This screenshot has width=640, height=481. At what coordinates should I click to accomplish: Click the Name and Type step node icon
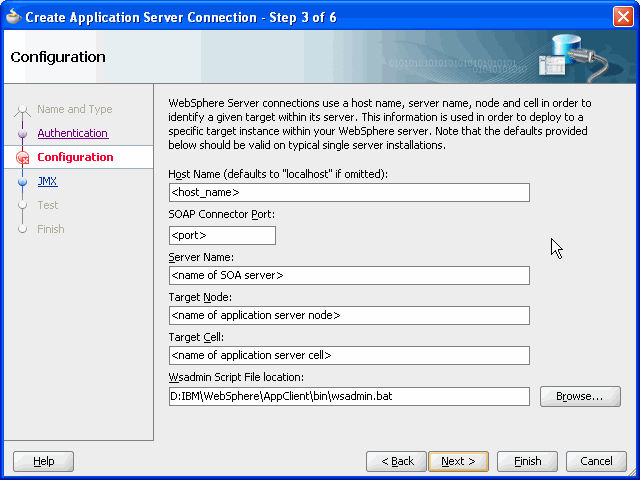tap(22, 110)
